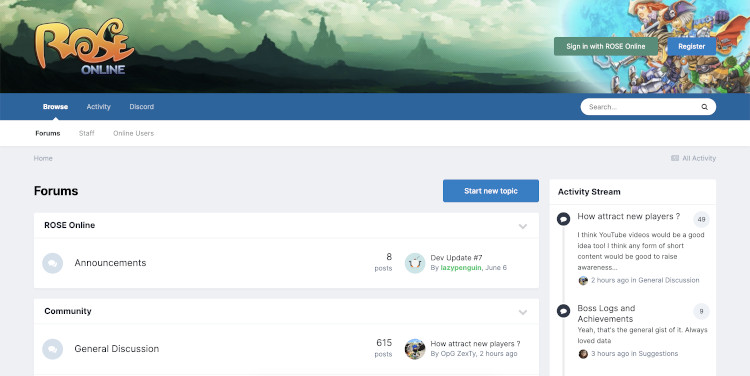
Task: Click ROSE Online category heading
Action: pos(70,225)
